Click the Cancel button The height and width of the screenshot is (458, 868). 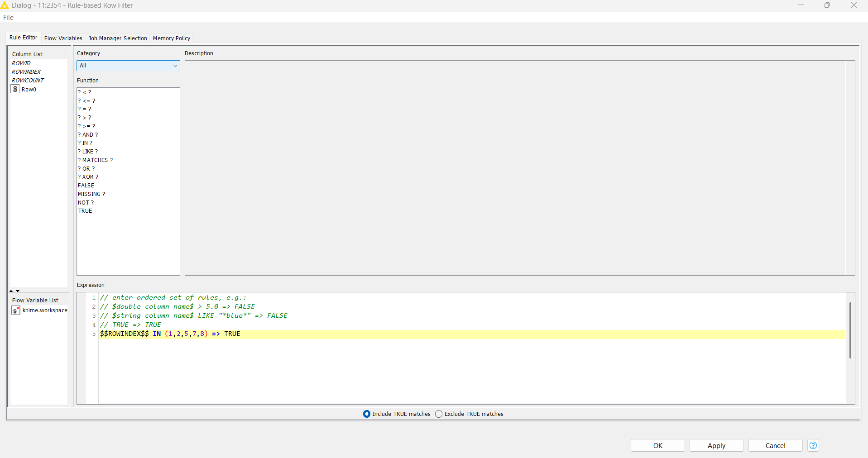pos(775,445)
